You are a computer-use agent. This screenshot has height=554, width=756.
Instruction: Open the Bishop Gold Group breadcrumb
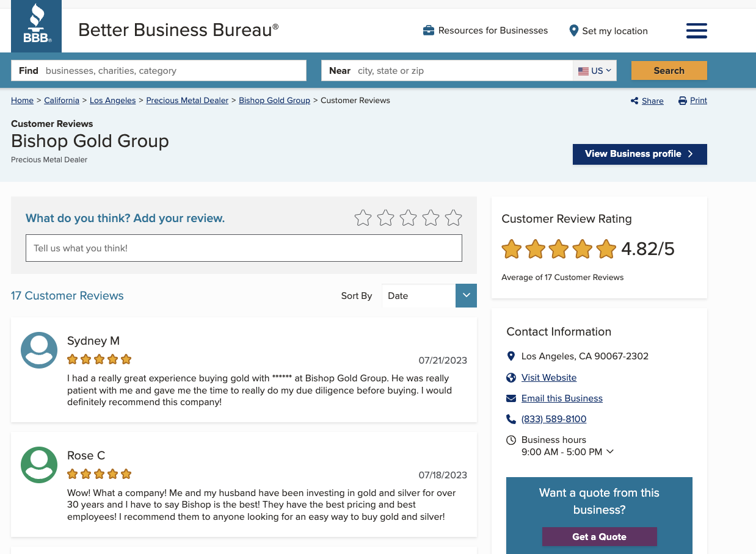coord(275,101)
